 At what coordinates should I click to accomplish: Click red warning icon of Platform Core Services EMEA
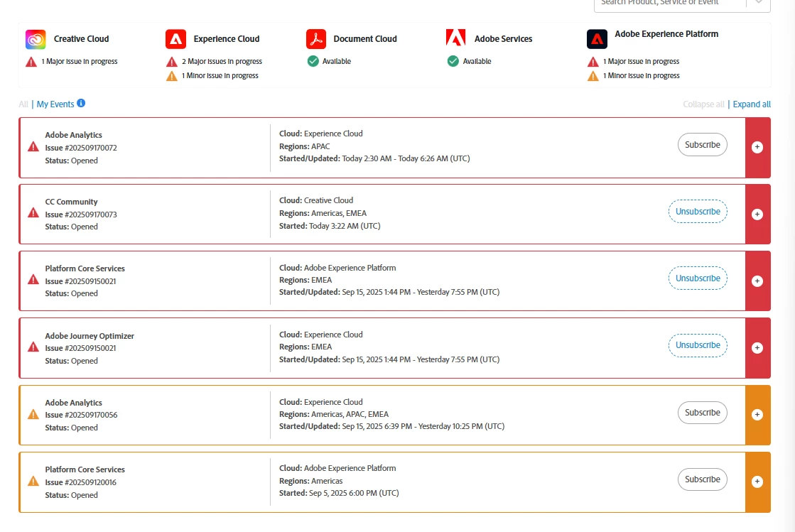33,279
